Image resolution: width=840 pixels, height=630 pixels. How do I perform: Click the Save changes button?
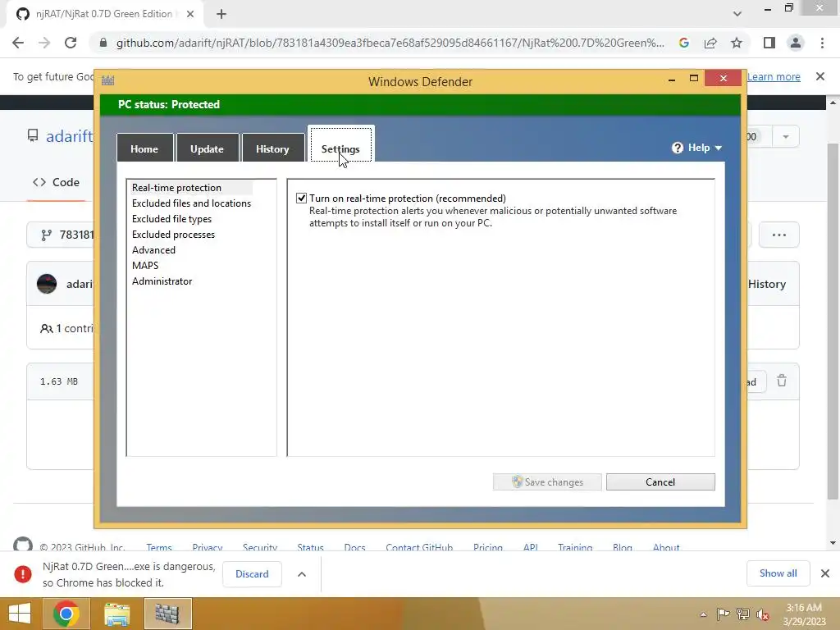547,482
